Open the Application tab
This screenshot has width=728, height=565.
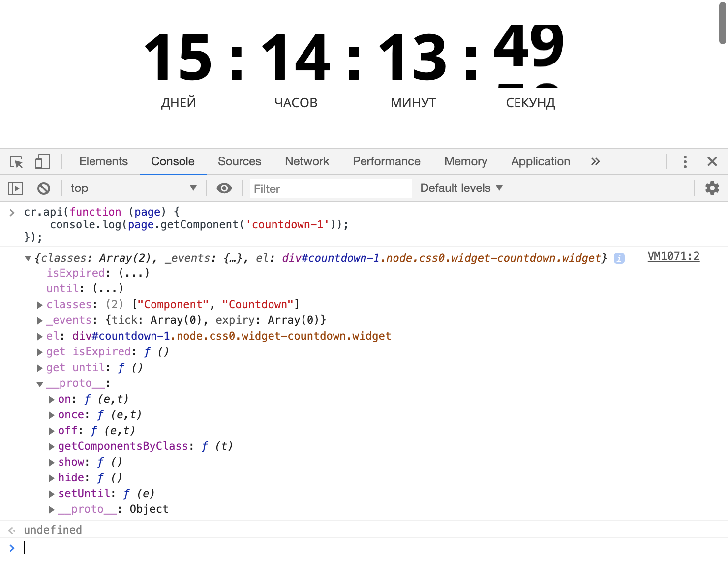coord(541,161)
